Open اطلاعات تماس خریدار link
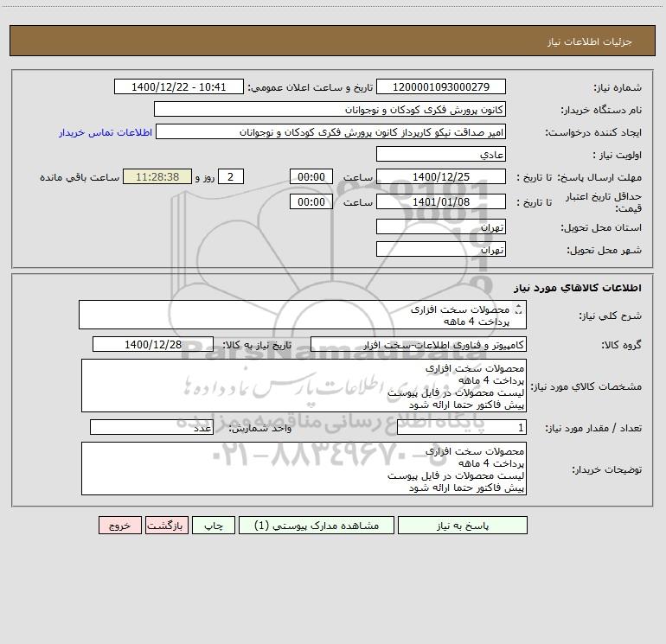Viewport: 666px width, 644px height. (106, 132)
